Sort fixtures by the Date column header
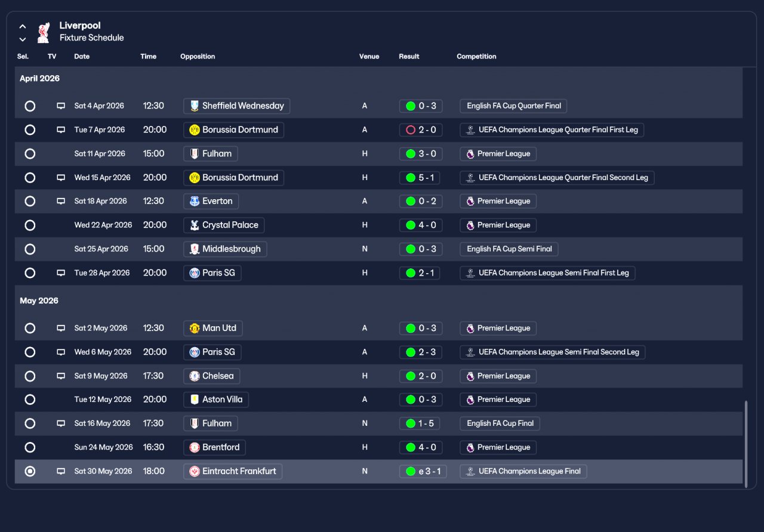Image resolution: width=764 pixels, height=532 pixels. coord(82,57)
